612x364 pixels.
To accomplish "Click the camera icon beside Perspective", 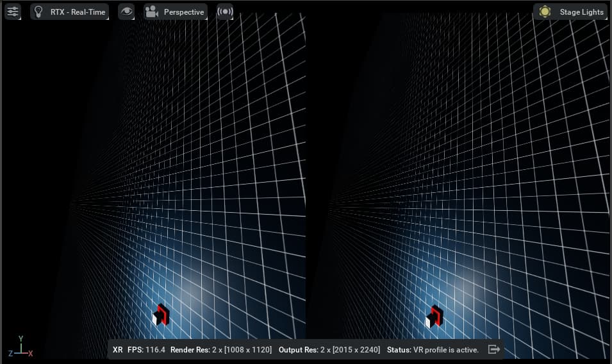I will (151, 12).
